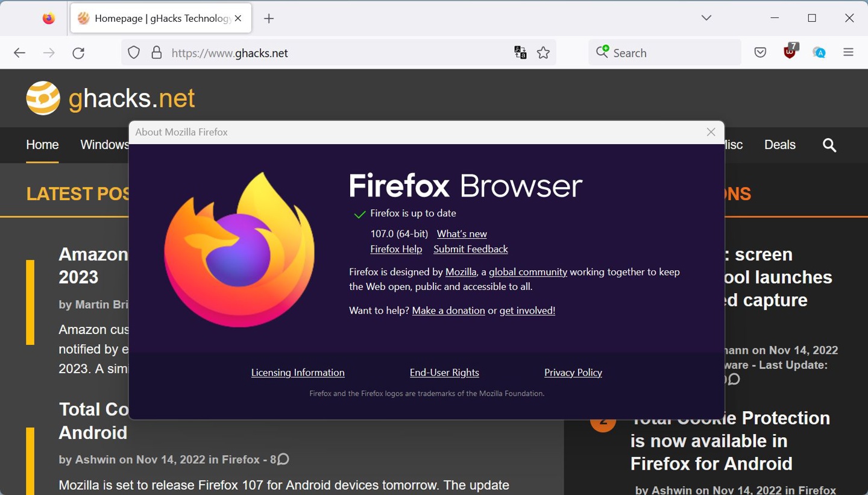The width and height of the screenshot is (868, 495).
Task: Reload the current page
Action: pos(78,52)
